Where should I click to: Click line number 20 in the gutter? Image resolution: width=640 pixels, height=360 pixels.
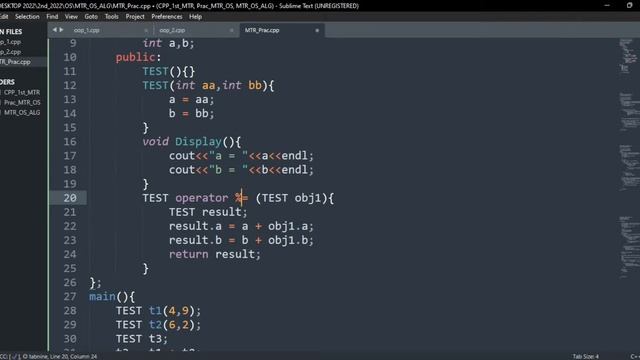pos(70,198)
